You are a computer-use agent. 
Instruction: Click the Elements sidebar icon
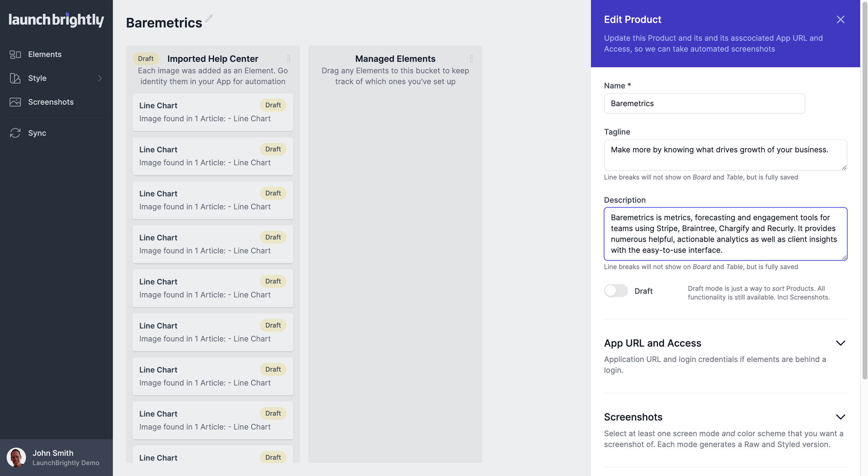[15, 54]
